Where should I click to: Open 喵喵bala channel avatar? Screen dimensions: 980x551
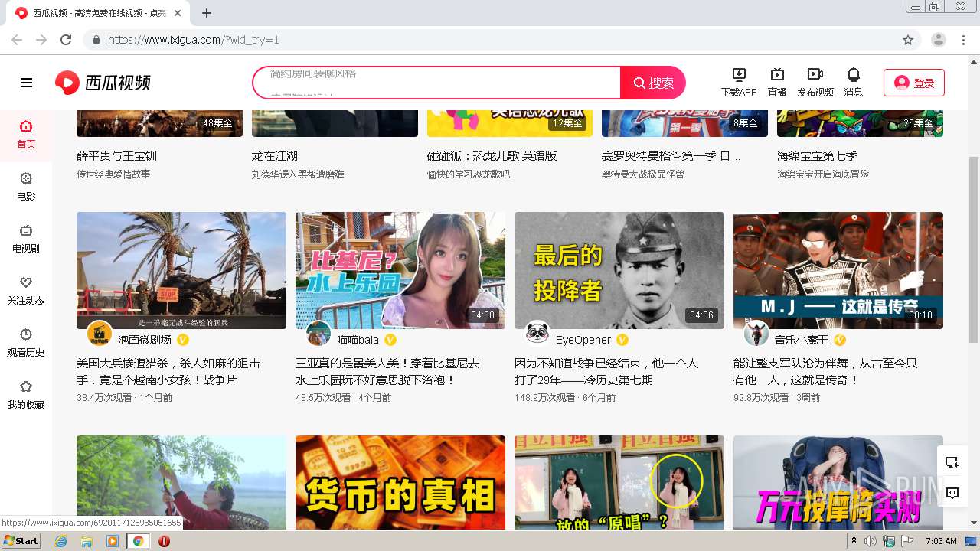[318, 334]
